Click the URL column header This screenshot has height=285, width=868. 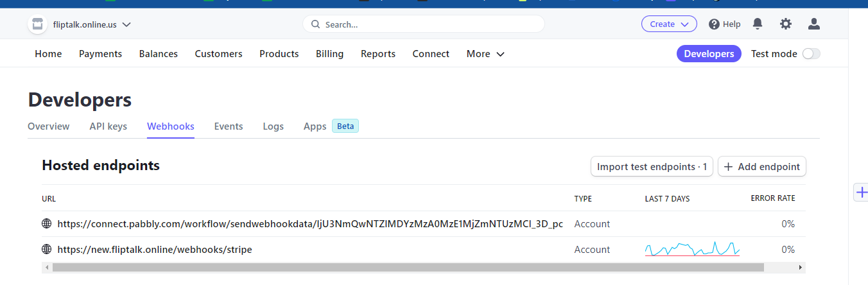point(49,199)
